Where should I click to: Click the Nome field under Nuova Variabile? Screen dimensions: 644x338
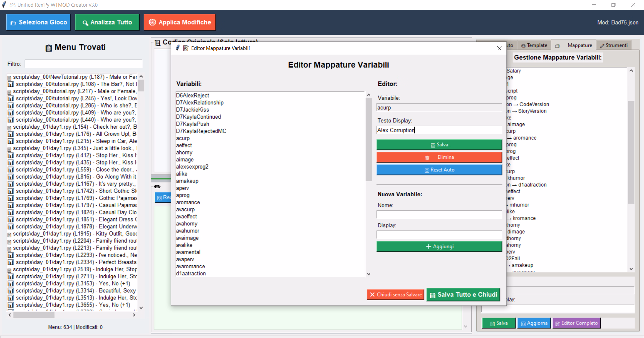[x=439, y=214]
